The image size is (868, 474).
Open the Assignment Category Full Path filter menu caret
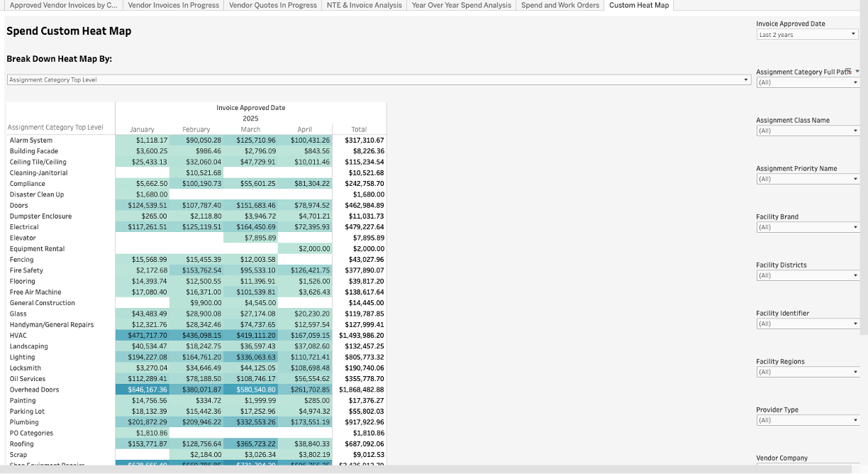click(857, 72)
